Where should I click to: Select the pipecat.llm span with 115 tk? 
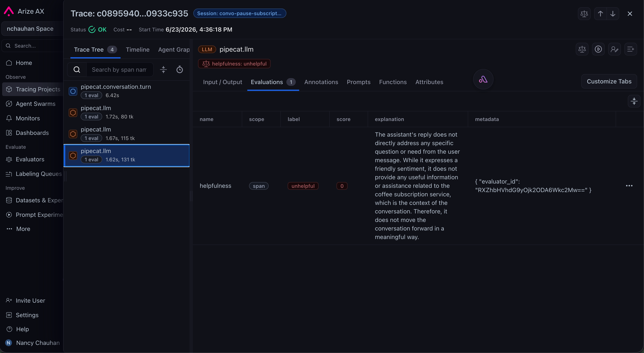(127, 134)
